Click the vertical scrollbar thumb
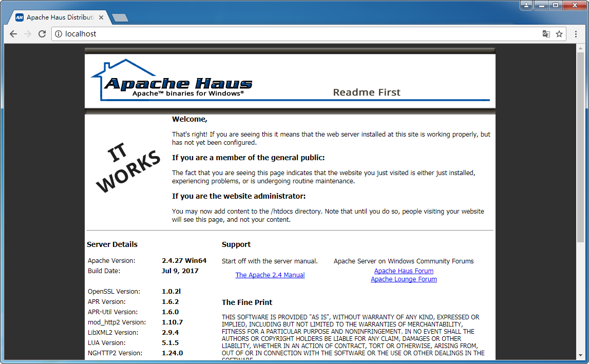 [x=581, y=147]
